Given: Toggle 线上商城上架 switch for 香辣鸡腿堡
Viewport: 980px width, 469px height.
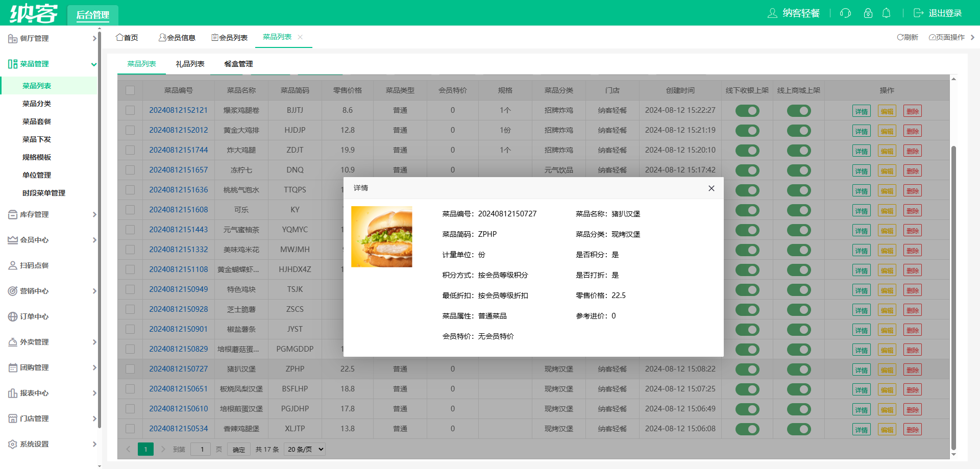Looking at the screenshot, I should coord(799,429).
